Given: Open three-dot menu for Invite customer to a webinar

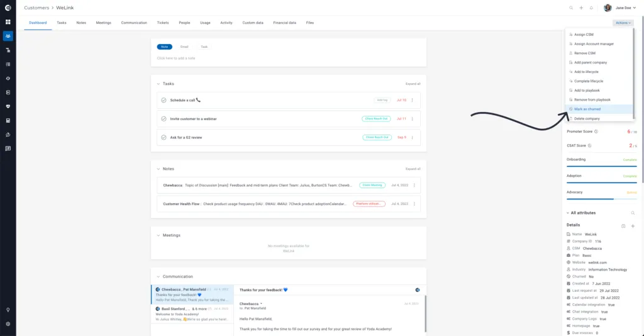Looking at the screenshot, I should pyautogui.click(x=413, y=119).
